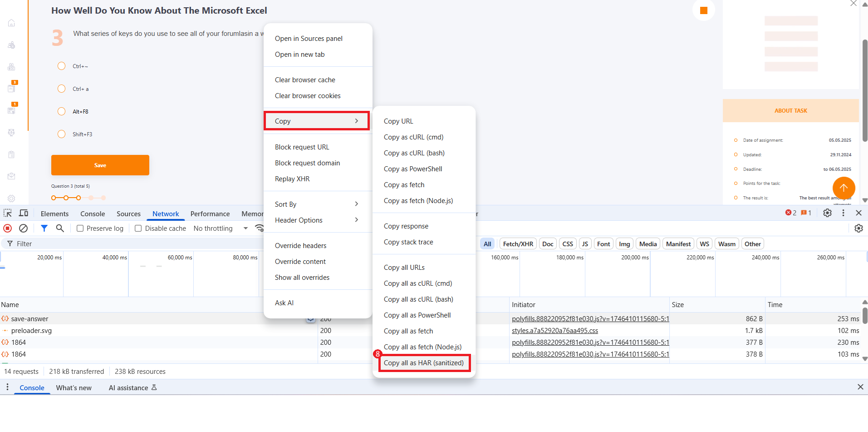
Task: Select the Ctrl+ a answer option
Action: tap(62, 89)
